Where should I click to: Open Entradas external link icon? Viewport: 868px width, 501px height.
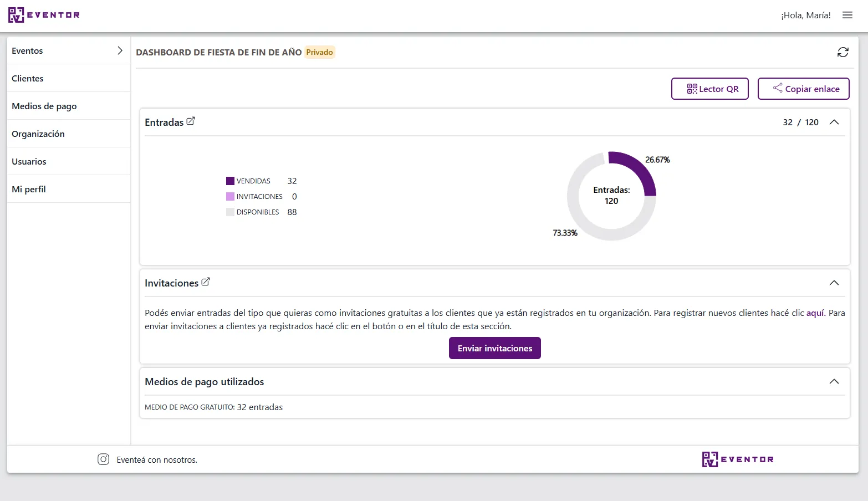(x=191, y=121)
